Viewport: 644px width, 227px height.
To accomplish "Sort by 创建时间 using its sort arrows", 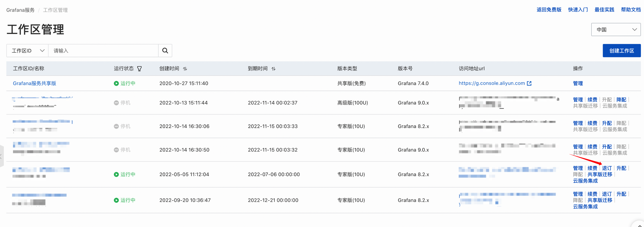I will pos(185,69).
